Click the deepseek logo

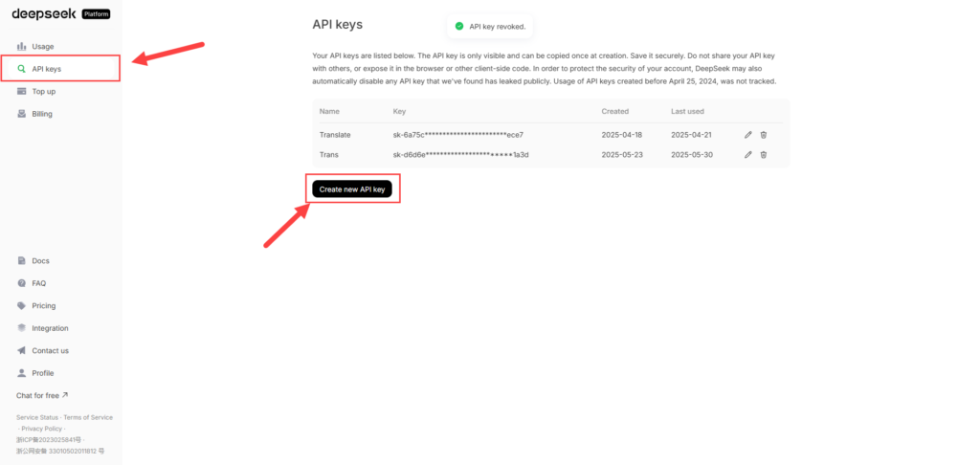44,13
